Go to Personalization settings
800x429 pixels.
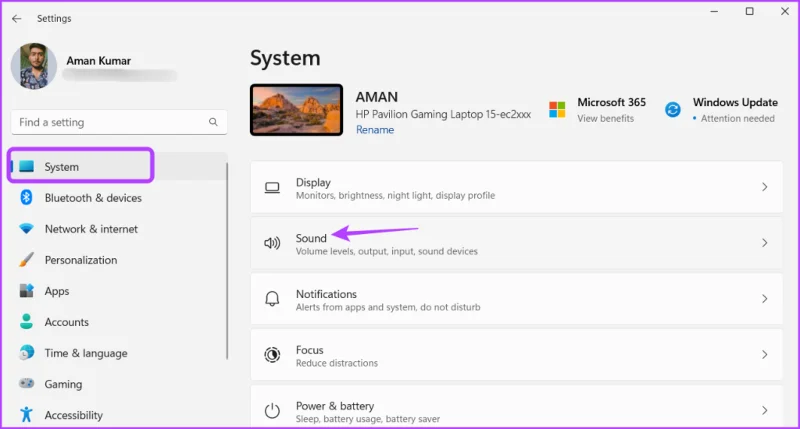click(x=81, y=260)
